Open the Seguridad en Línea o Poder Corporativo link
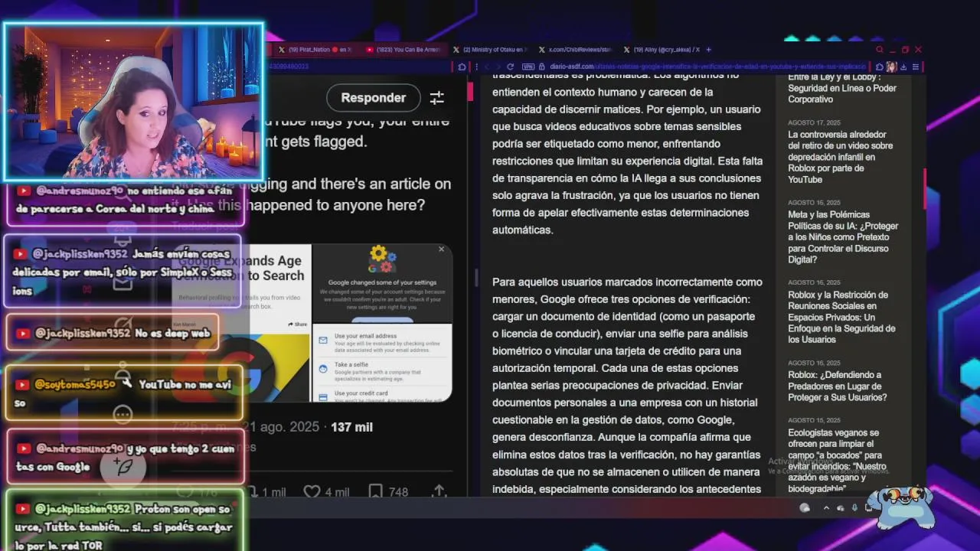 842,88
